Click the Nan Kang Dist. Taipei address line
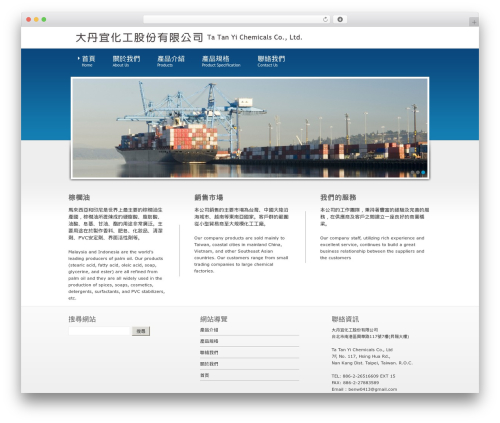This screenshot has width=500, height=423. pyautogui.click(x=372, y=363)
